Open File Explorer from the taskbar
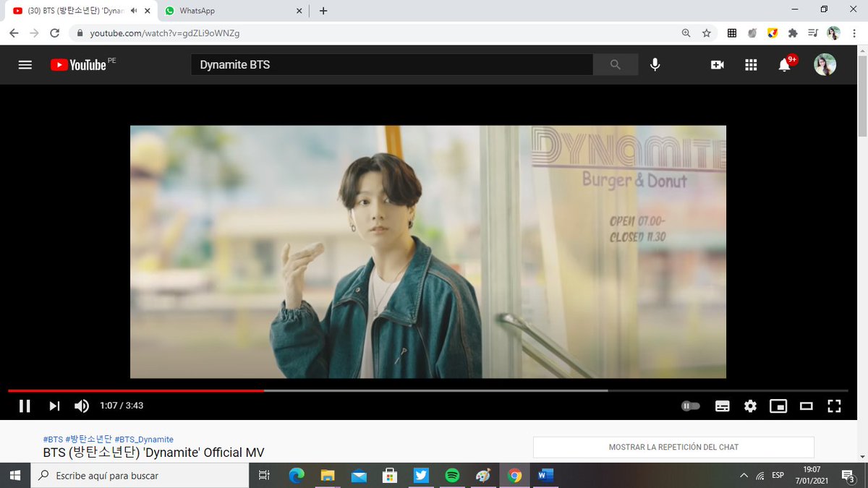The width and height of the screenshot is (868, 488). (328, 475)
